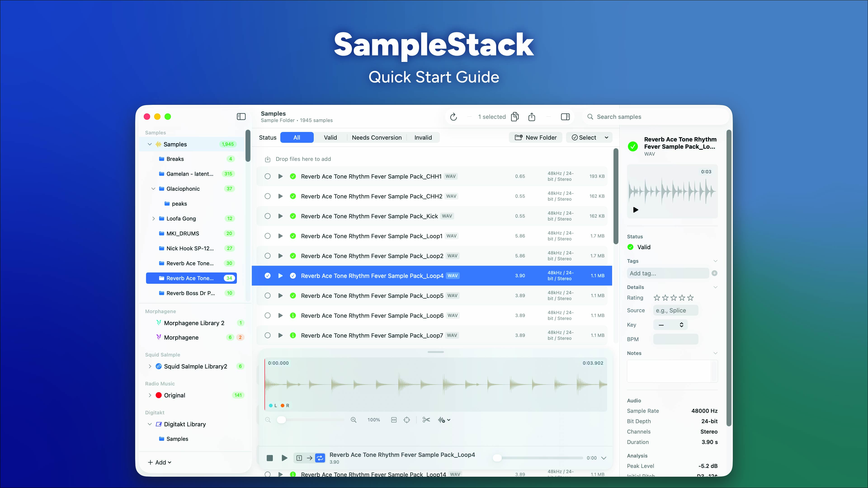868x488 pixels.
Task: Expand the Loofa Gong folder
Action: pyautogui.click(x=154, y=218)
